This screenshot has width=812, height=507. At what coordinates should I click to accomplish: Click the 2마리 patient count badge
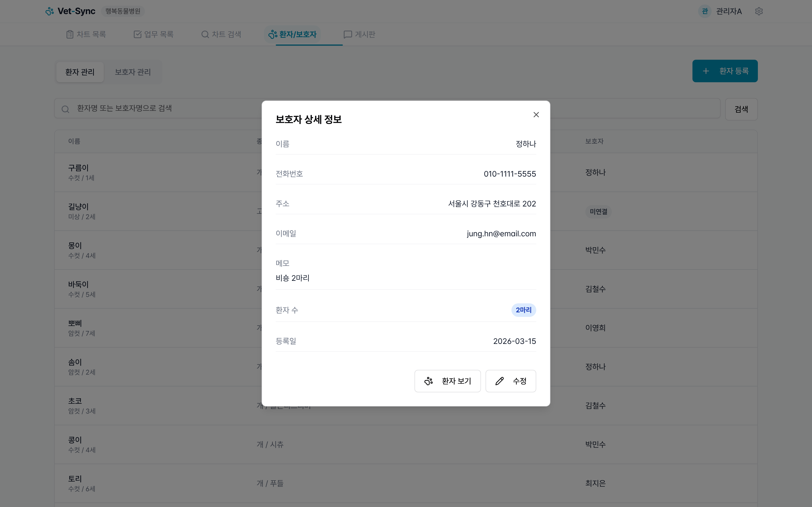pos(524,310)
